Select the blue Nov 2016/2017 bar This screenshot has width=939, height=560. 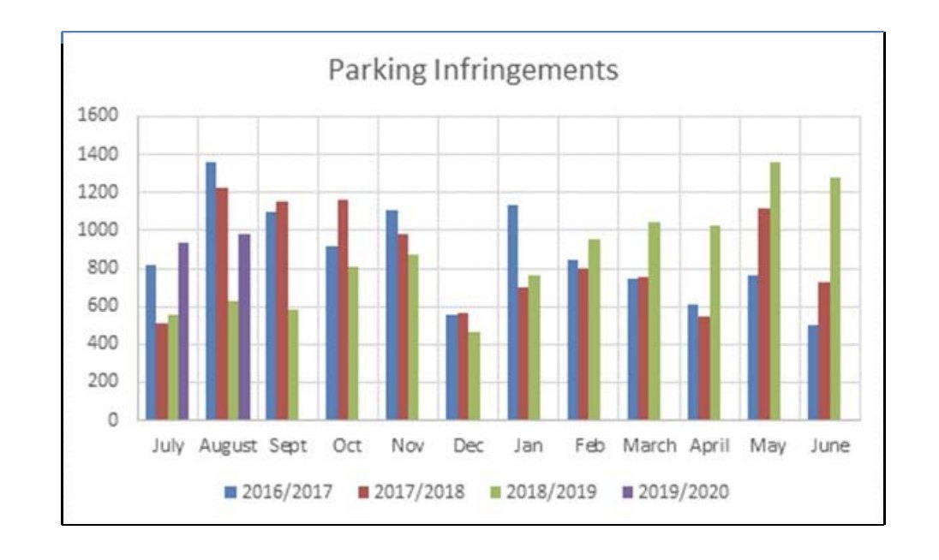click(392, 315)
